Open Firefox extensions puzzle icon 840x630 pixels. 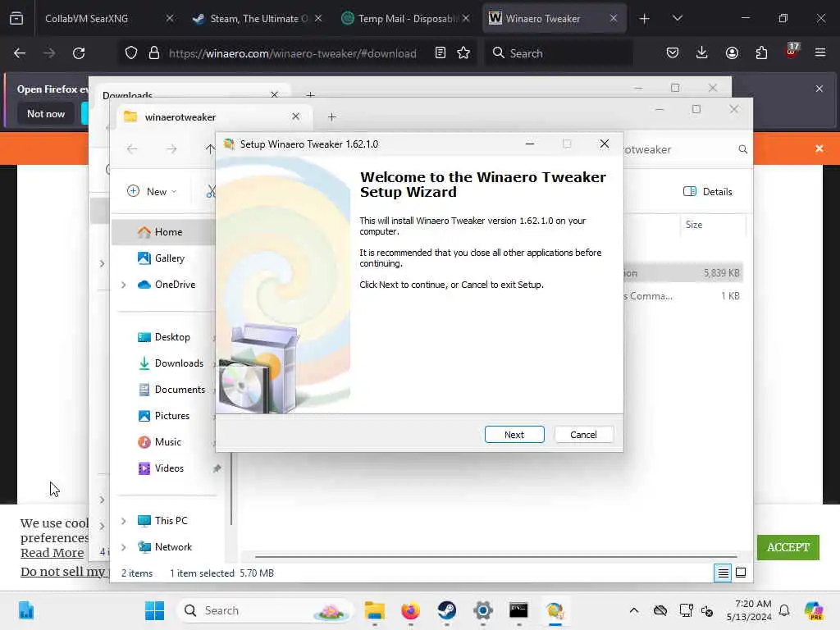(x=761, y=52)
